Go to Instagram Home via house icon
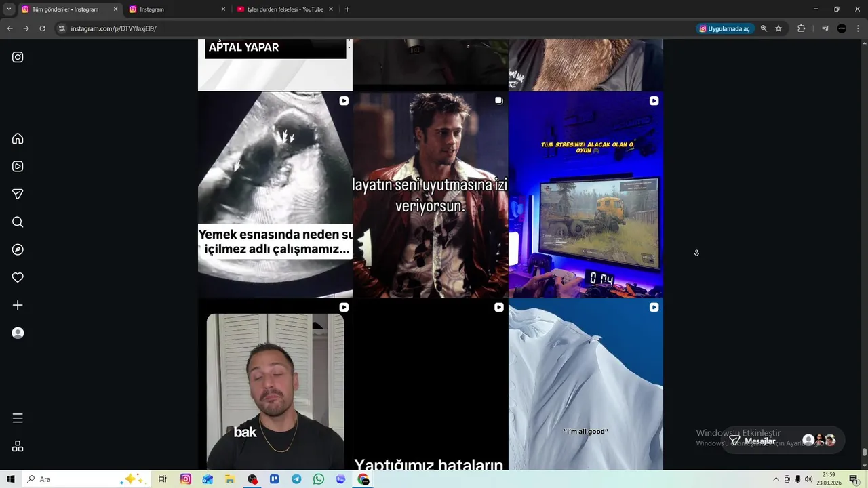This screenshot has height=488, width=868. coord(18,138)
